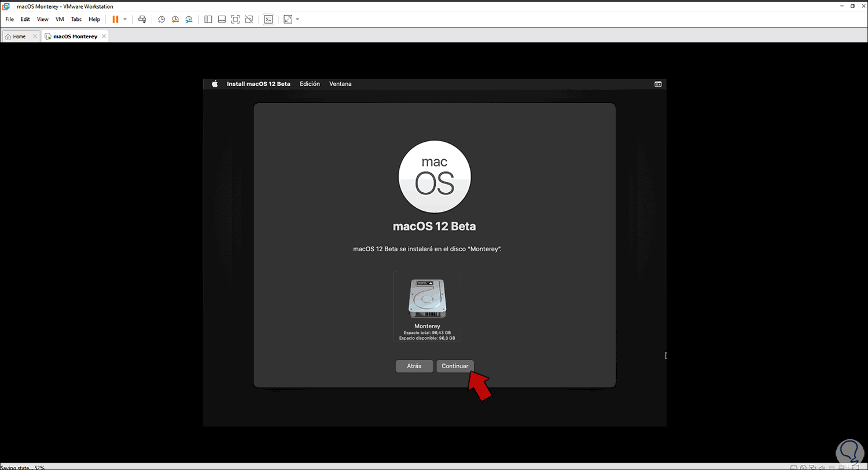Click the guest menu bar's right-corner icon

click(658, 84)
